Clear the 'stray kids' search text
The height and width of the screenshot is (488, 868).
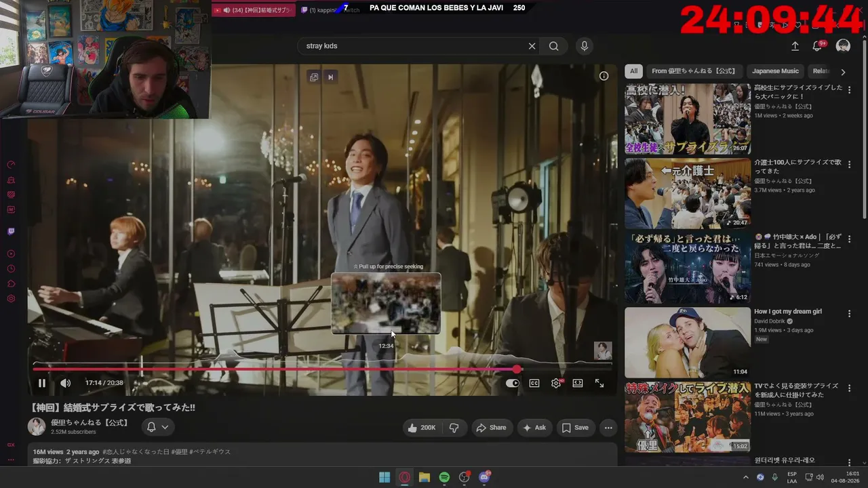(x=532, y=46)
